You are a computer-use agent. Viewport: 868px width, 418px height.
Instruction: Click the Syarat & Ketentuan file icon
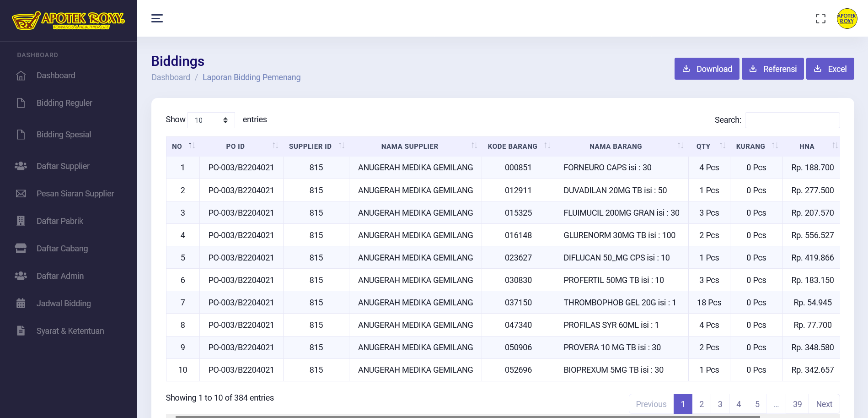coord(21,331)
